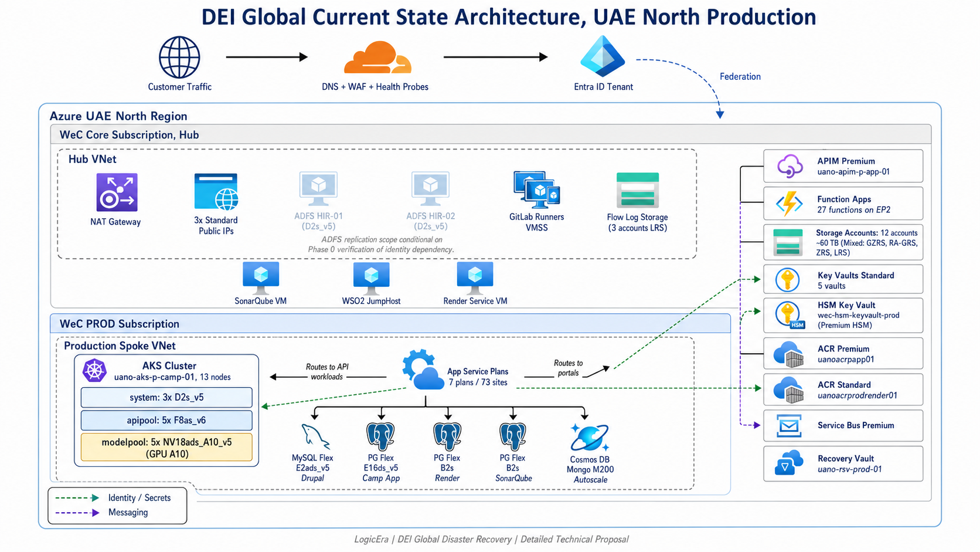Select the App Service Plans gear icon

coord(423,370)
